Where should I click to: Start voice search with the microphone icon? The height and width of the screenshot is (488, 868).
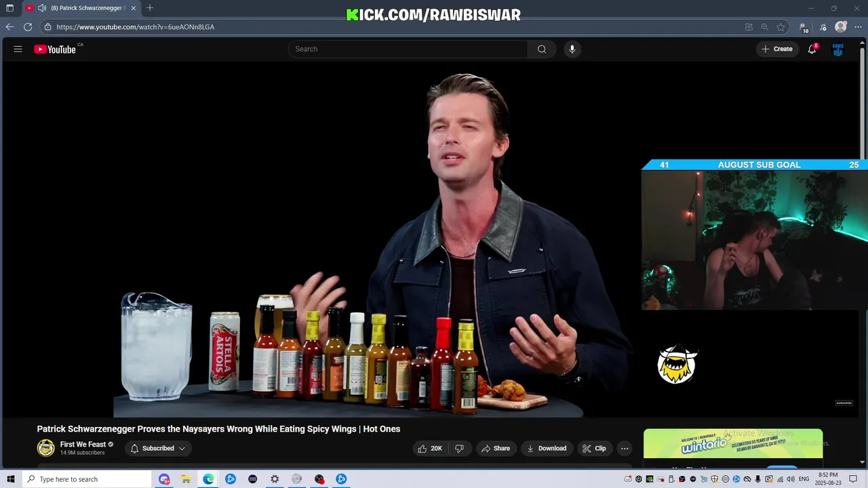[572, 49]
